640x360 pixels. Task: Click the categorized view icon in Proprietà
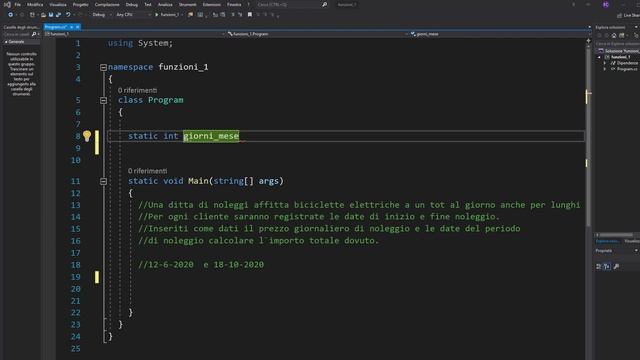click(x=599, y=267)
